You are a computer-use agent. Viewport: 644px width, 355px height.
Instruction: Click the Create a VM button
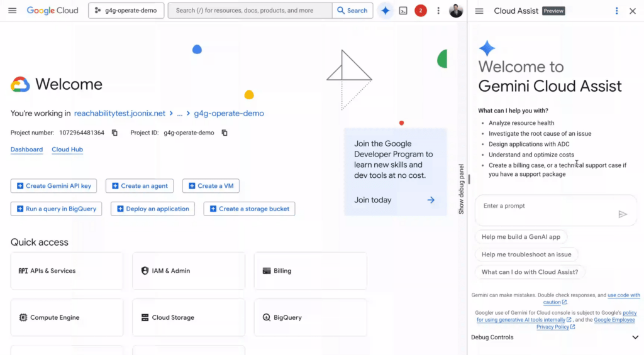point(211,186)
